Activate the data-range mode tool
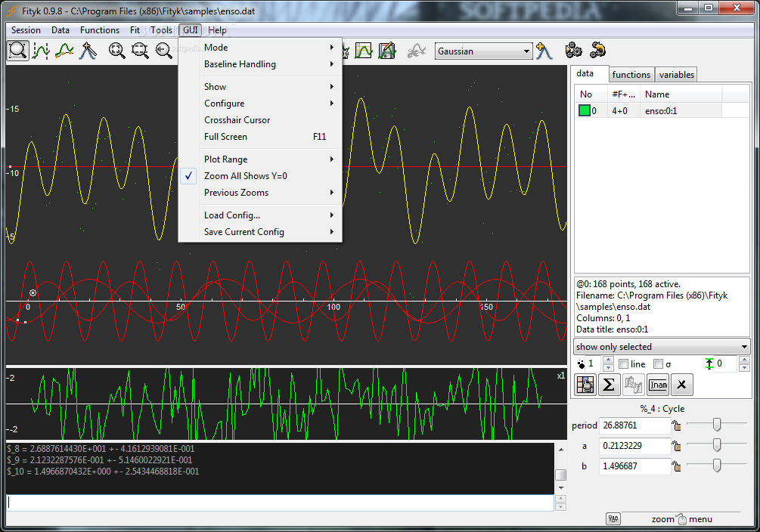Image resolution: width=760 pixels, height=532 pixels. coord(41,51)
